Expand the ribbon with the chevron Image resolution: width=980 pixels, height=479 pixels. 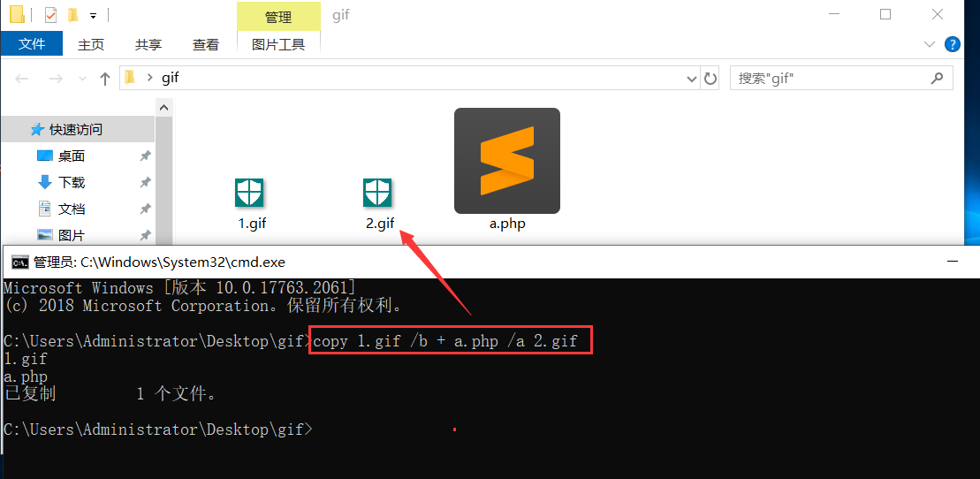(x=929, y=44)
